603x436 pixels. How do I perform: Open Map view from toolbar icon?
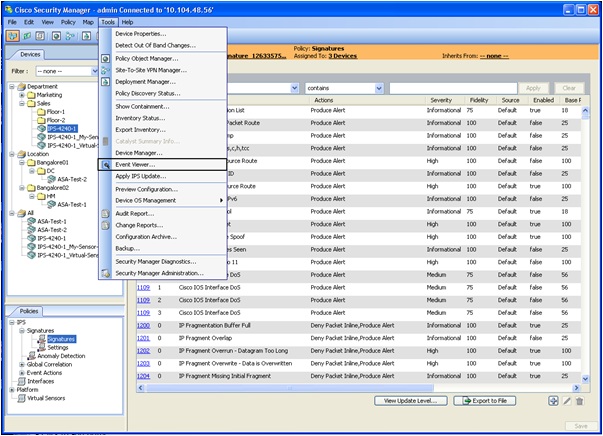coord(27,36)
